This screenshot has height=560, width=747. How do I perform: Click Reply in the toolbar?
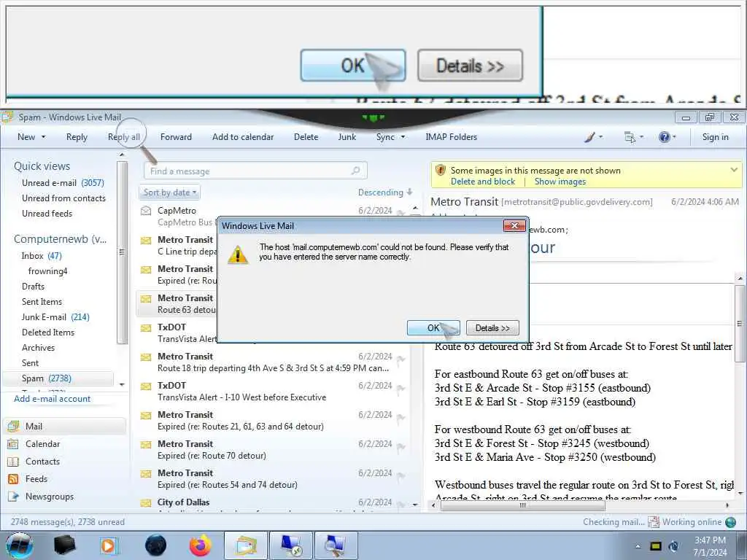tap(77, 137)
